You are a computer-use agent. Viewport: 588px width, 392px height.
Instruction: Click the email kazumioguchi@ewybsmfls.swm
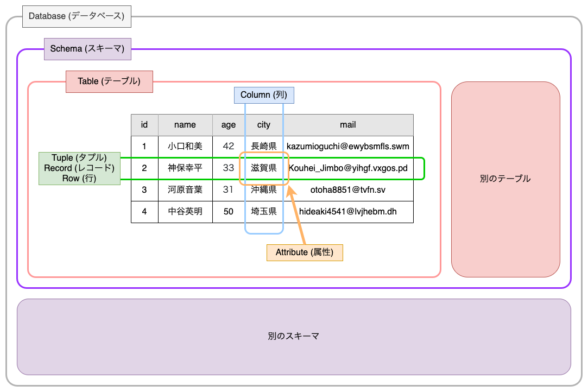click(348, 147)
